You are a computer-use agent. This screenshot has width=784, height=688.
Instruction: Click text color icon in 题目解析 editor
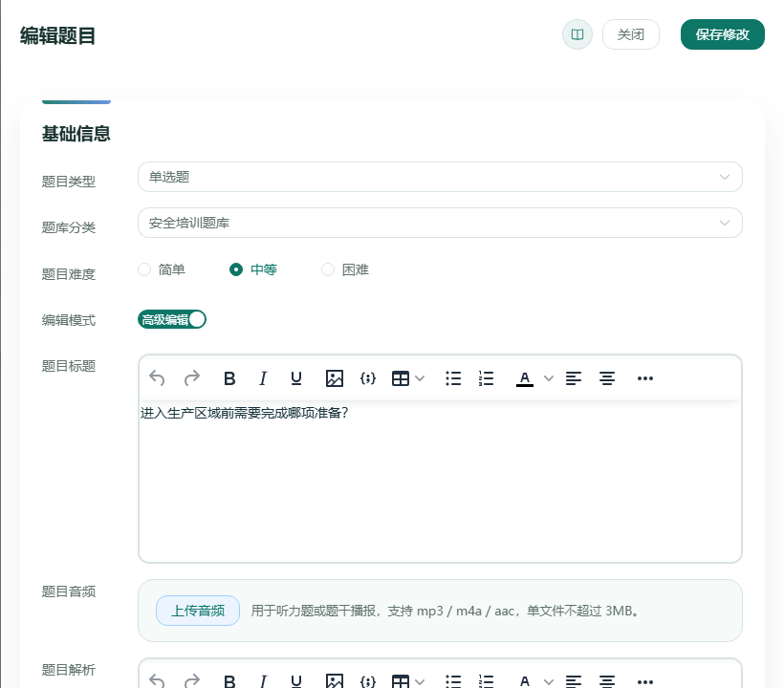click(x=525, y=681)
